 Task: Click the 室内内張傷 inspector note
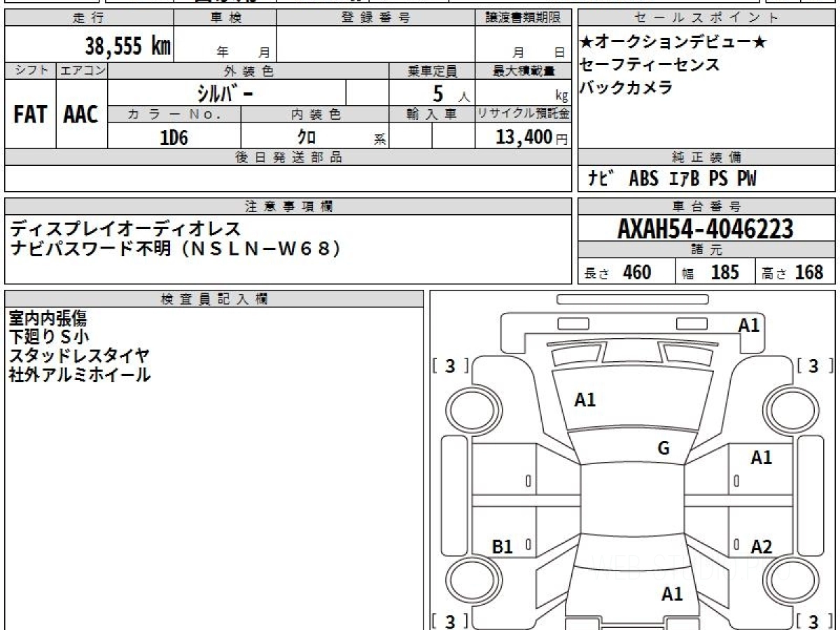click(48, 319)
